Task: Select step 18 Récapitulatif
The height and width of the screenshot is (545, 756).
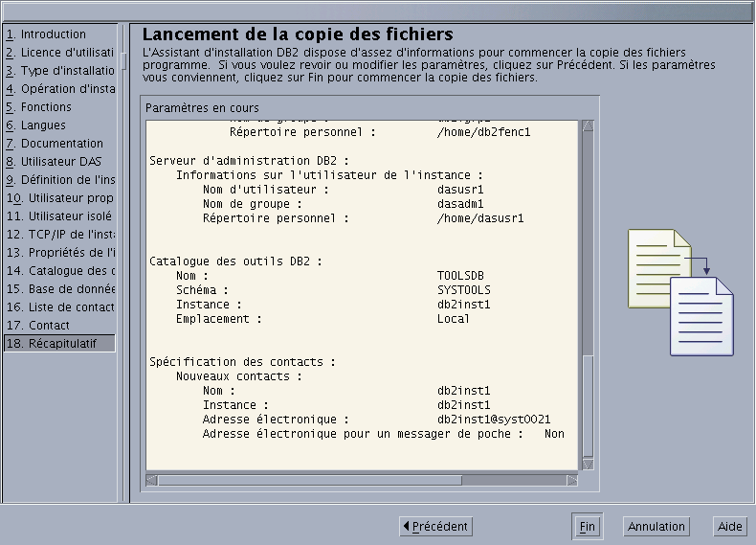Action: (x=59, y=343)
